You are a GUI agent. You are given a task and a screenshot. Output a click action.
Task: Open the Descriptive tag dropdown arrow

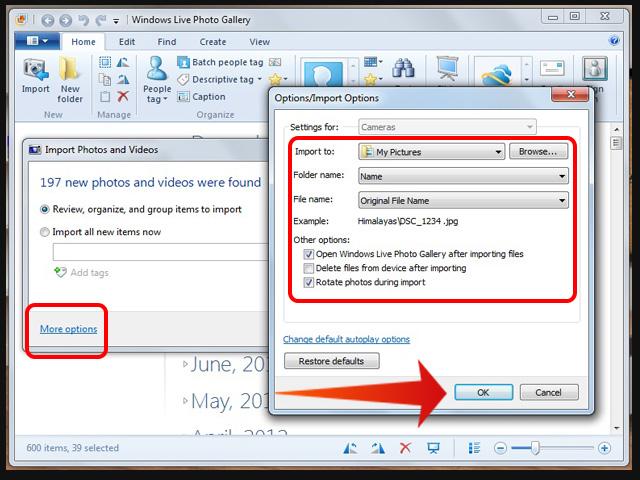point(260,79)
